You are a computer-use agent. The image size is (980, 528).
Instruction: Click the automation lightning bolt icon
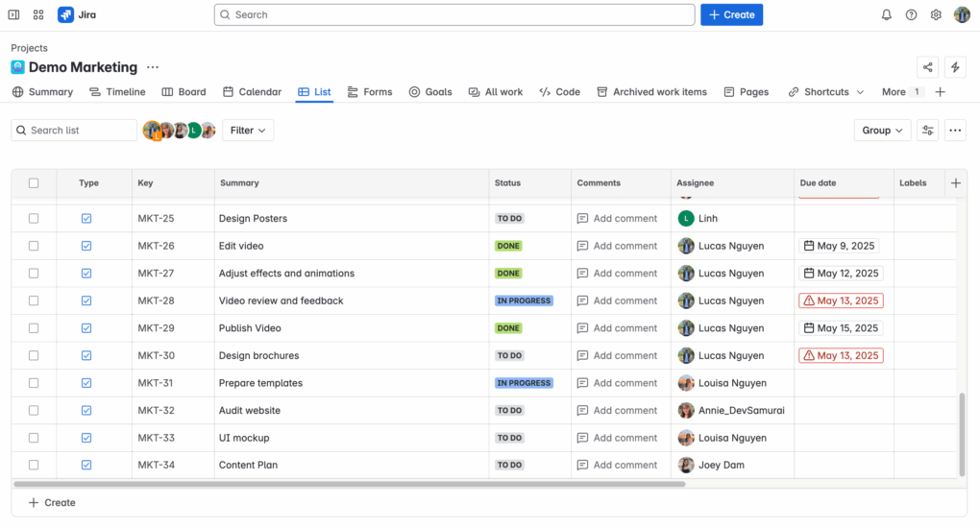955,67
